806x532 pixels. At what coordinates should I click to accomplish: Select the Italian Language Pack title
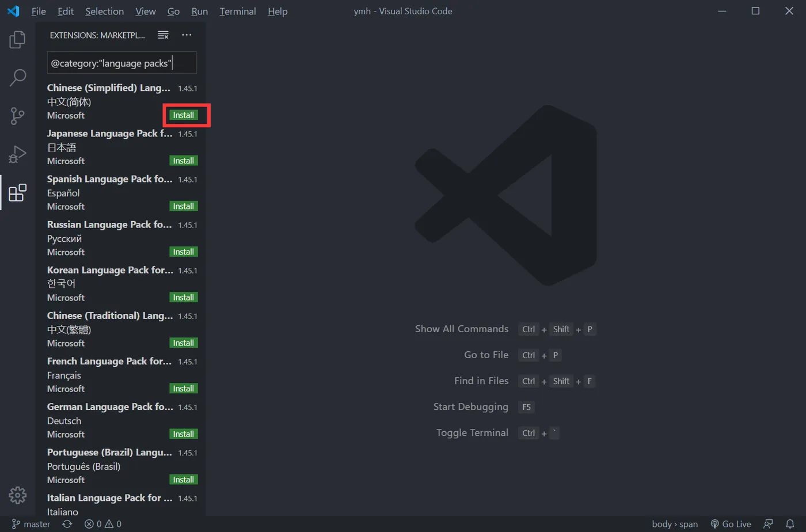[x=109, y=497]
